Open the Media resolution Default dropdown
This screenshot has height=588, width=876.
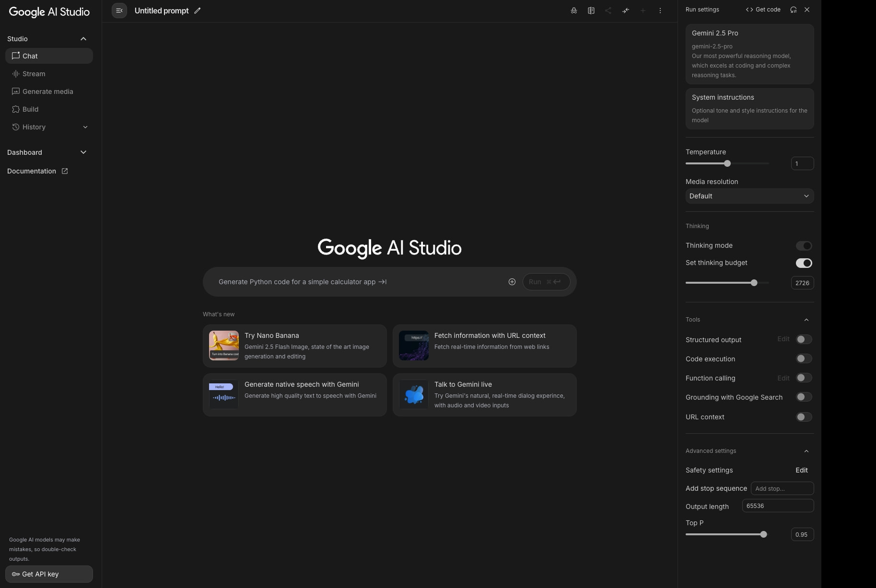[x=750, y=196]
